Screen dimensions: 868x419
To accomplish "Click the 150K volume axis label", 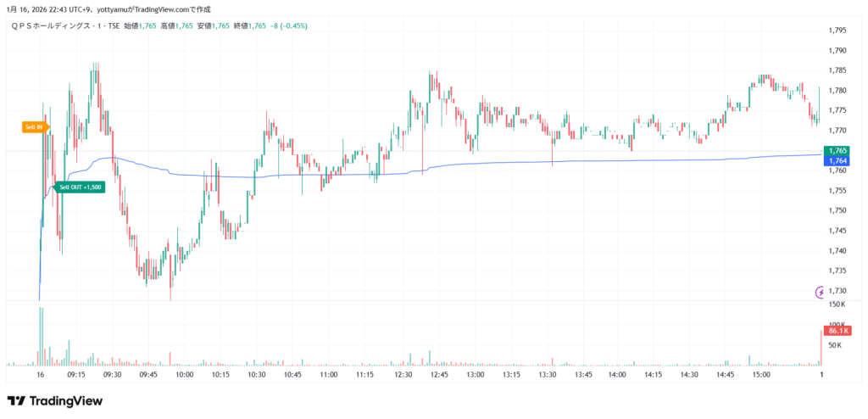I will coord(835,304).
